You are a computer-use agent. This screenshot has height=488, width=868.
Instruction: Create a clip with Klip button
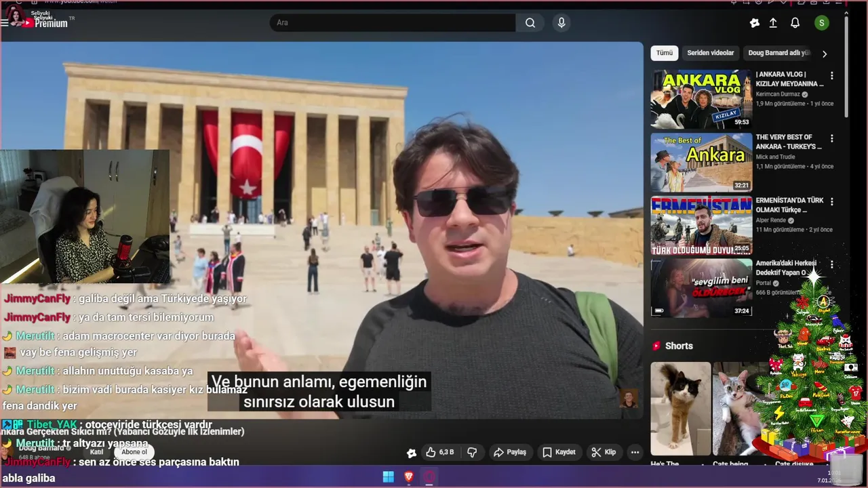click(603, 452)
